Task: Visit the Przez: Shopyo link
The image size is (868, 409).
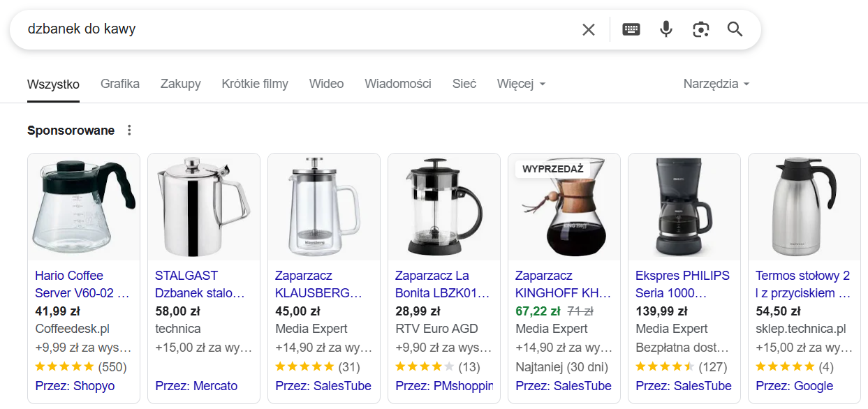Action: [x=75, y=385]
